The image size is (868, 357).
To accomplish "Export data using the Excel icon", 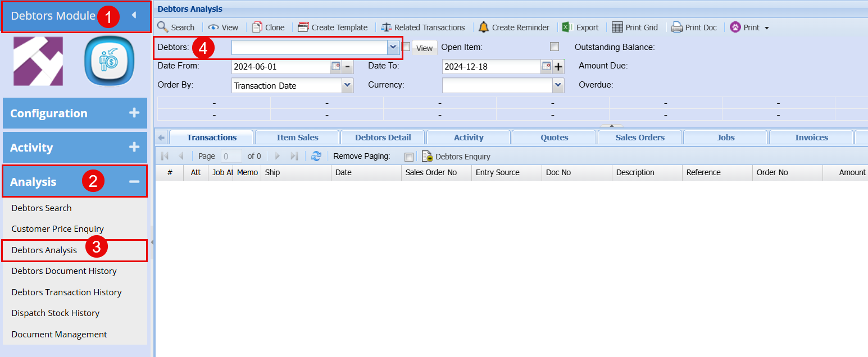I will pyautogui.click(x=567, y=27).
